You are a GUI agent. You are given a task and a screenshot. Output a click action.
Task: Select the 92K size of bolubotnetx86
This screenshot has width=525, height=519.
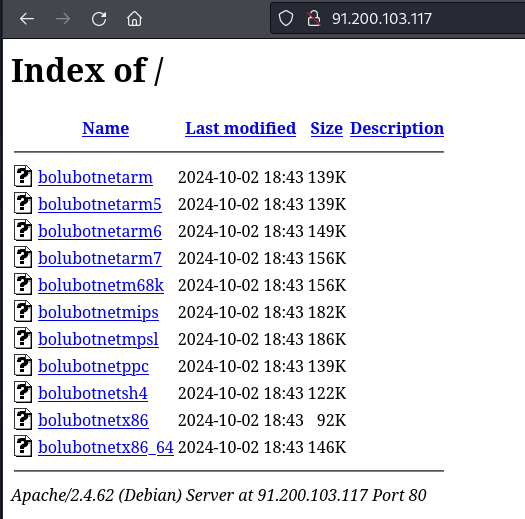[331, 420]
